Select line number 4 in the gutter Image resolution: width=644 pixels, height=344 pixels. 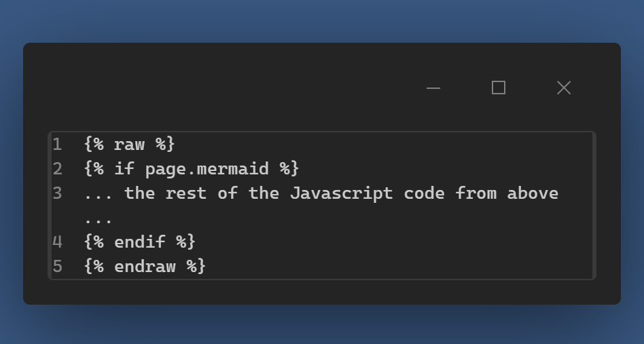click(57, 242)
